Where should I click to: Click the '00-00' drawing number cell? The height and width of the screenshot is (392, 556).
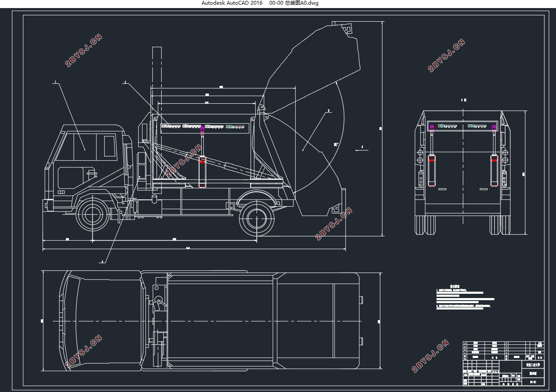533,382
